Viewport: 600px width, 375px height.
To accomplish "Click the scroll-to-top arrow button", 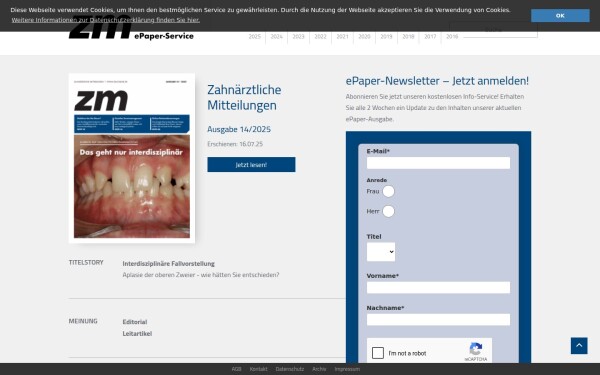I will click(579, 346).
